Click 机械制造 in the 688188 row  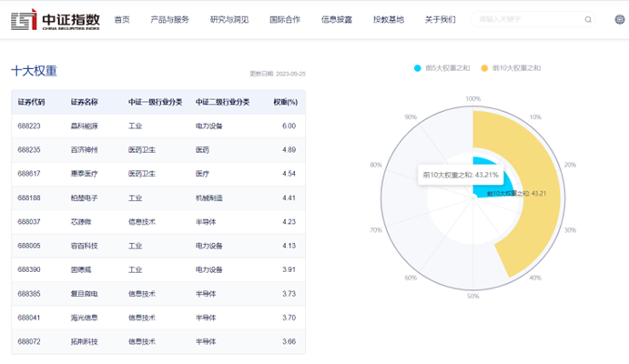tap(209, 197)
